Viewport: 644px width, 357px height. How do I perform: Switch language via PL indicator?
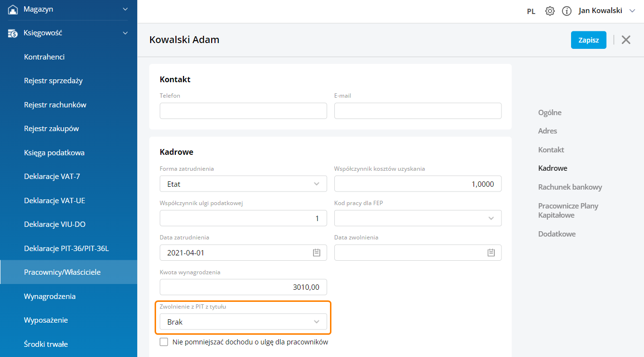[x=531, y=11]
